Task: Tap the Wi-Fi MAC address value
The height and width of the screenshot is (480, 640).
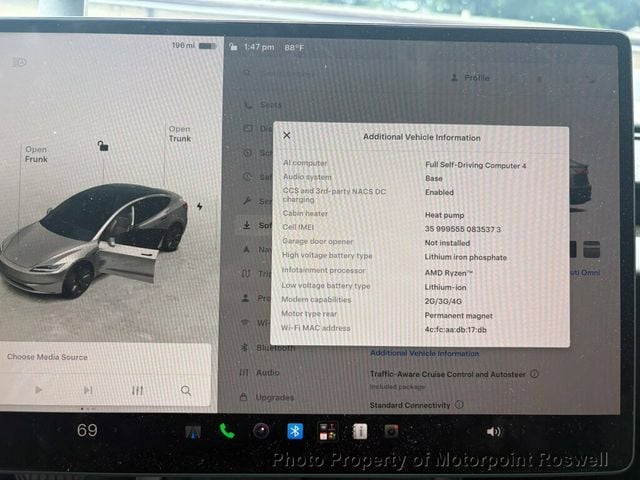Action: coord(456,329)
